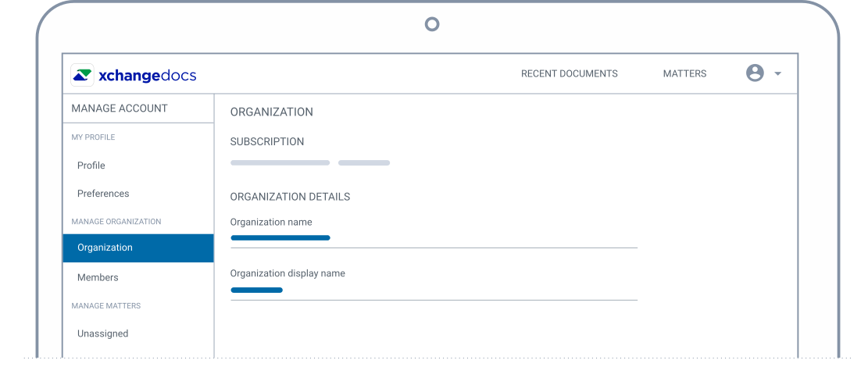Screen dimensions: 868x374
Task: Select the highlighted Organization sidebar item
Action: coord(138,248)
